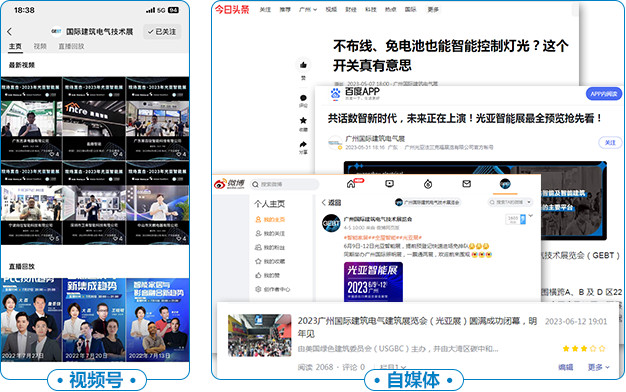Open the GEBT avatar on the Weibo post
626x392 pixels.
[331, 223]
